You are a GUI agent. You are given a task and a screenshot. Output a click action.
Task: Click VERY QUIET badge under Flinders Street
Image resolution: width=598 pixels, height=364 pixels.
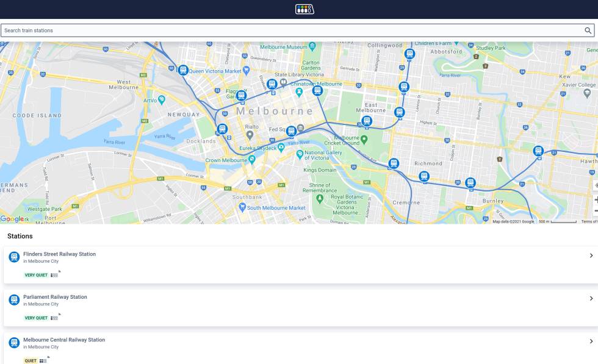pyautogui.click(x=36, y=275)
